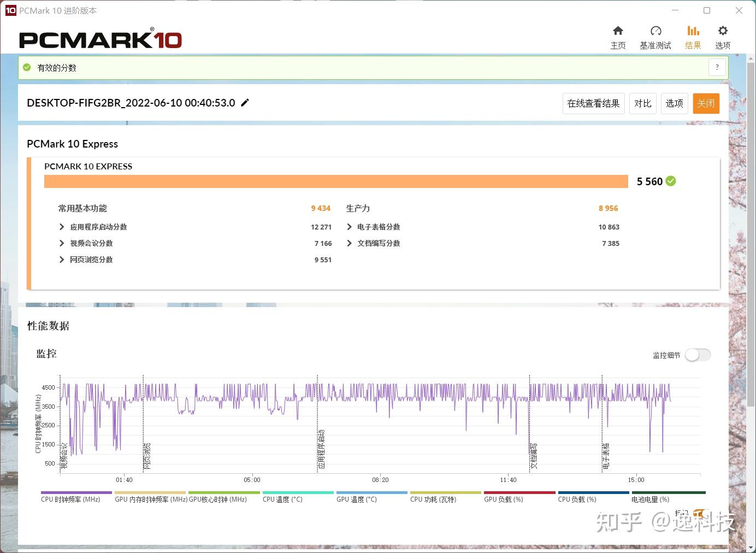This screenshot has height=553, width=756.
Task: Click the PCMark 10 title bar app icon
Action: point(10,10)
